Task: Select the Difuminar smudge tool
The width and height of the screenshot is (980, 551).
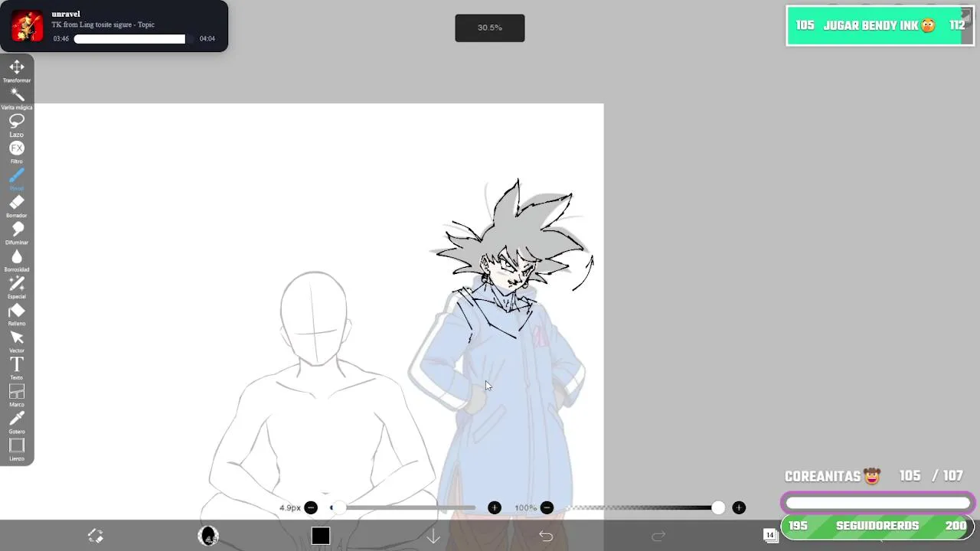Action: pyautogui.click(x=17, y=233)
